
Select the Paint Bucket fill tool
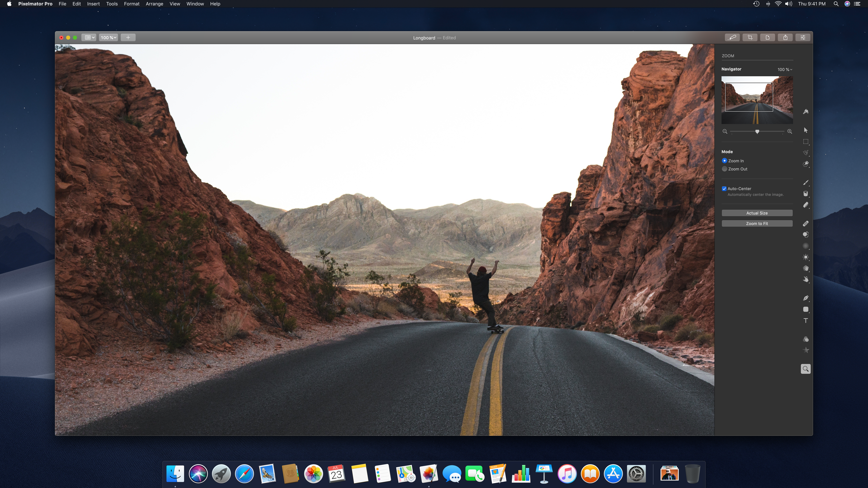[x=806, y=194]
